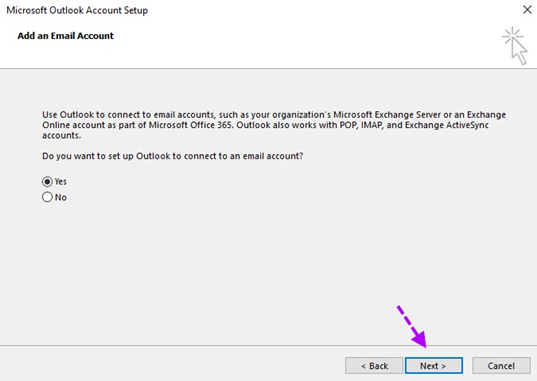Viewport: 537px width, 381px height.
Task: Cancel the account setup
Action: [x=501, y=366]
